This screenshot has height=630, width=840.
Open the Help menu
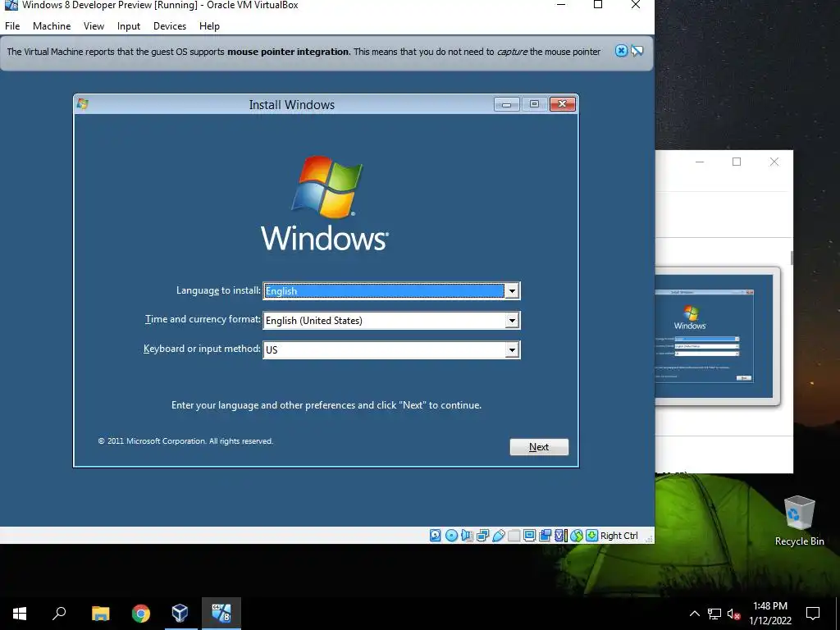[209, 25]
